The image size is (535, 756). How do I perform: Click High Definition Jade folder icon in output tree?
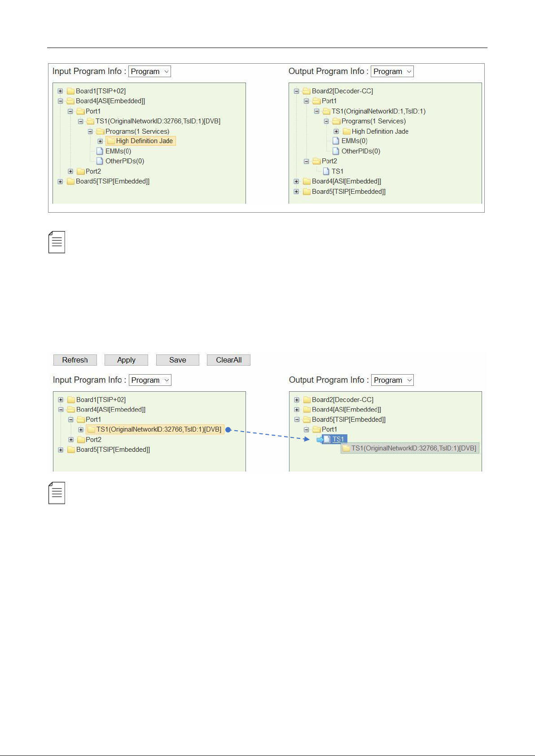pos(346,131)
